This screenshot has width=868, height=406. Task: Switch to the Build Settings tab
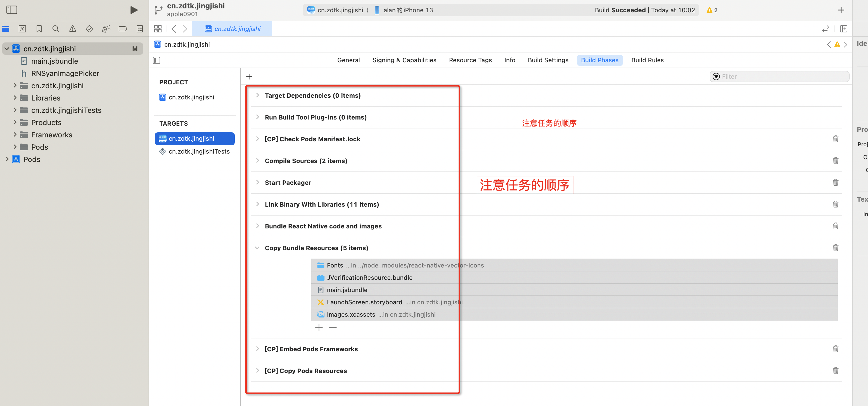click(x=548, y=60)
